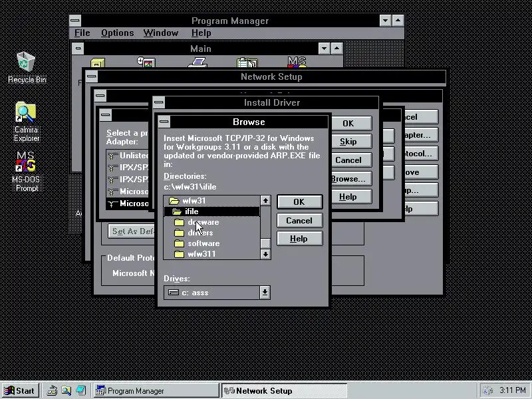The width and height of the screenshot is (532, 399).
Task: Click the Drives dropdown arrow button
Action: pos(265,293)
